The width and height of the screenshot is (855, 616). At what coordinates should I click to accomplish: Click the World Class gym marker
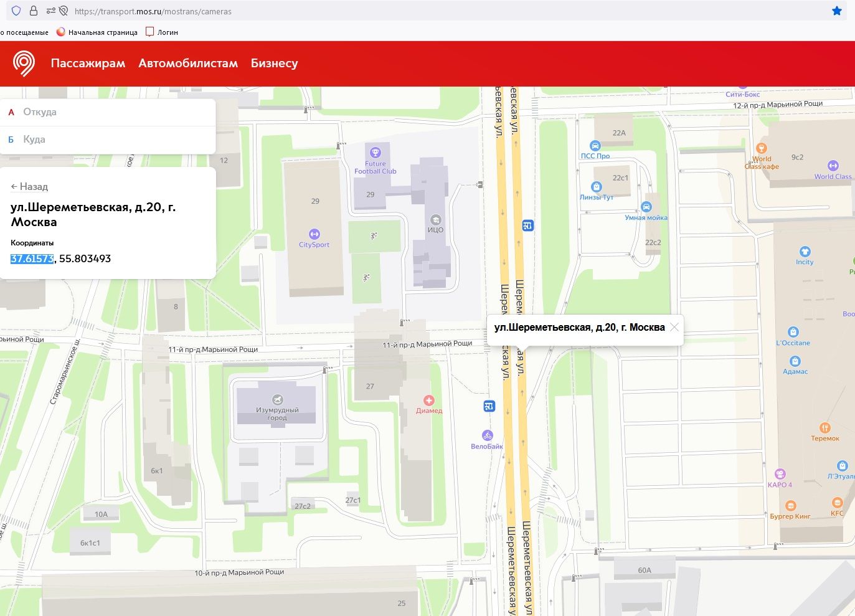[x=833, y=166]
